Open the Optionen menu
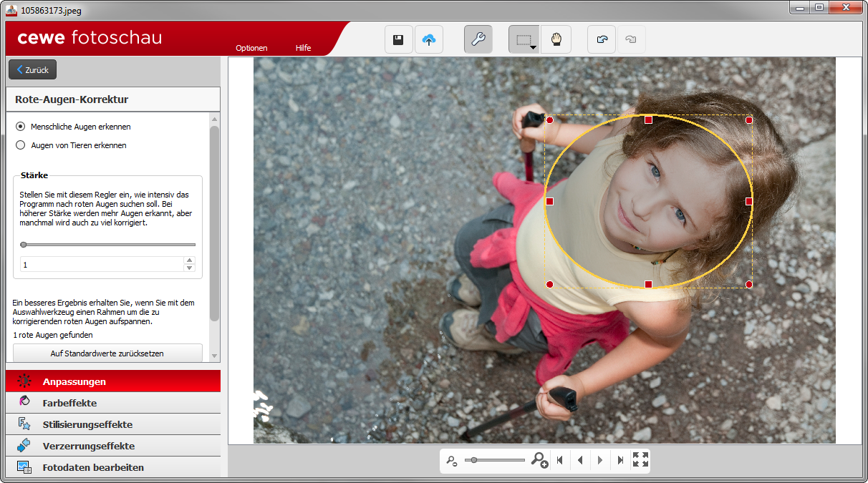868x483 pixels. coord(251,48)
